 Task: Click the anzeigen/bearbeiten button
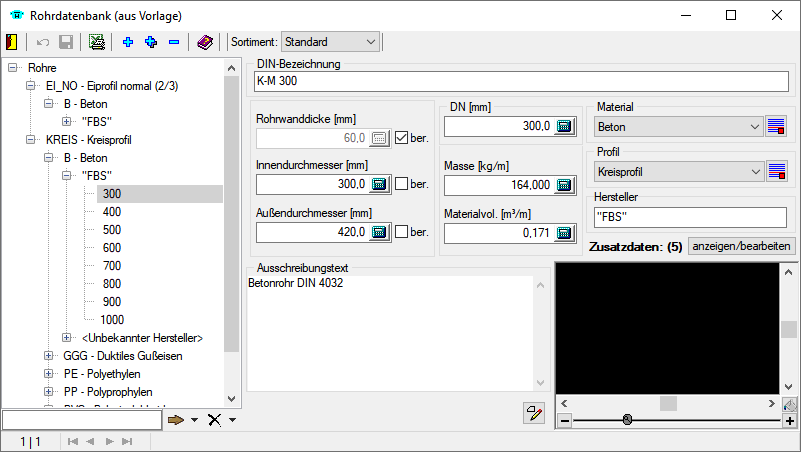pyautogui.click(x=741, y=246)
